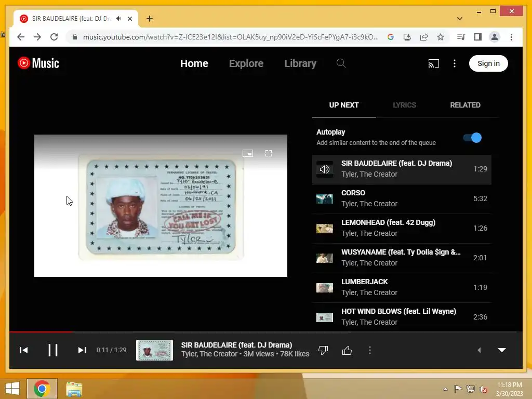Viewport: 532px width, 399px height.
Task: Skip to the next track
Action: [82, 350]
